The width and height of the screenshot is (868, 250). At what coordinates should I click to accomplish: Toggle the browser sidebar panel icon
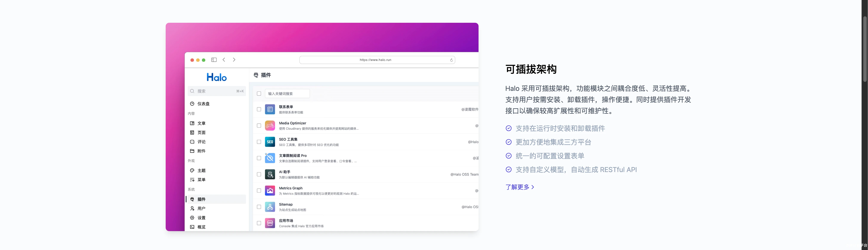(x=214, y=59)
